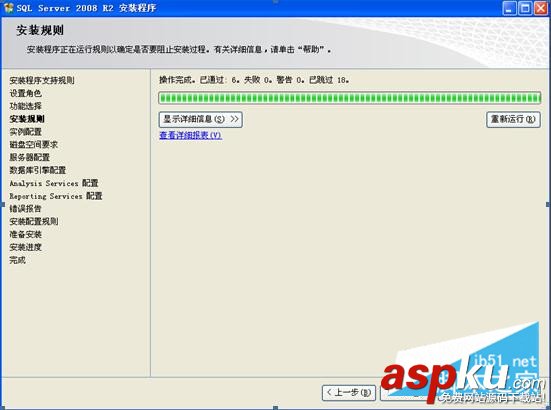Select 完成 step in sidebar

pyautogui.click(x=17, y=260)
